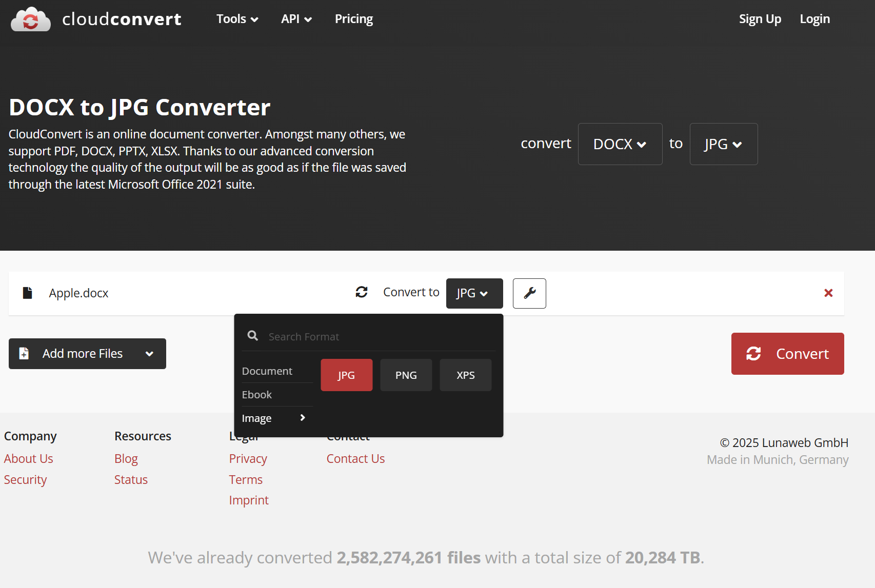
Task: Open the header JPG target format dropdown
Action: pyautogui.click(x=723, y=144)
